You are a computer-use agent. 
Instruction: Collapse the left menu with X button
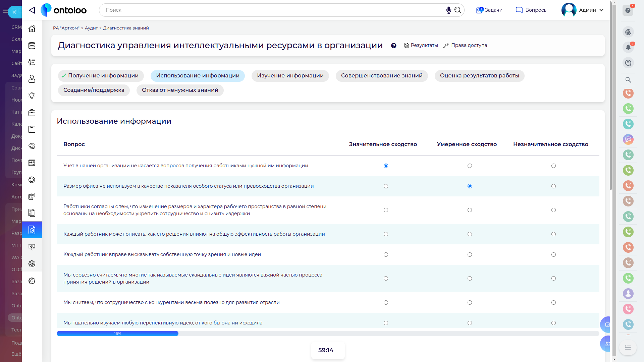pos(14,12)
